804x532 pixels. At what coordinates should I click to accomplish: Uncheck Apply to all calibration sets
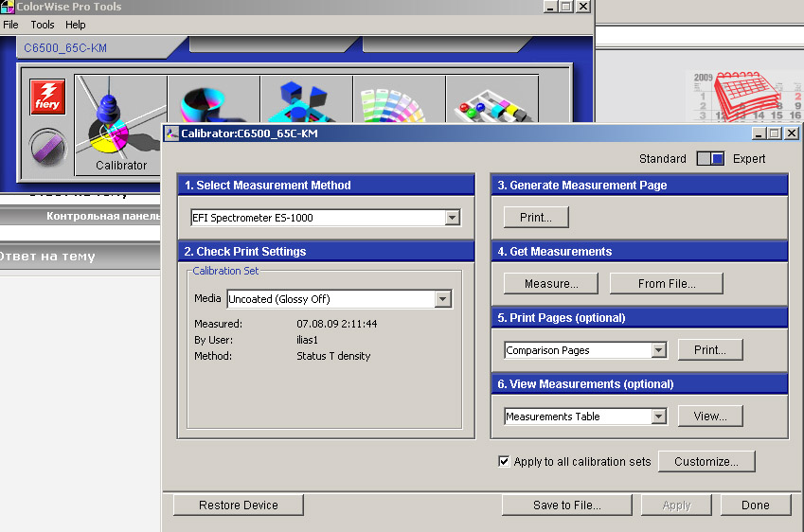[x=504, y=461]
